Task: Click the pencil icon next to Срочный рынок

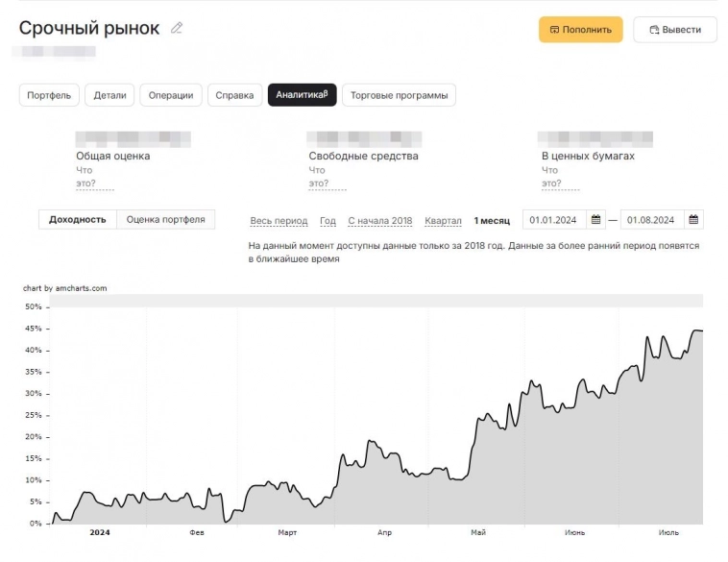Action: [x=177, y=29]
